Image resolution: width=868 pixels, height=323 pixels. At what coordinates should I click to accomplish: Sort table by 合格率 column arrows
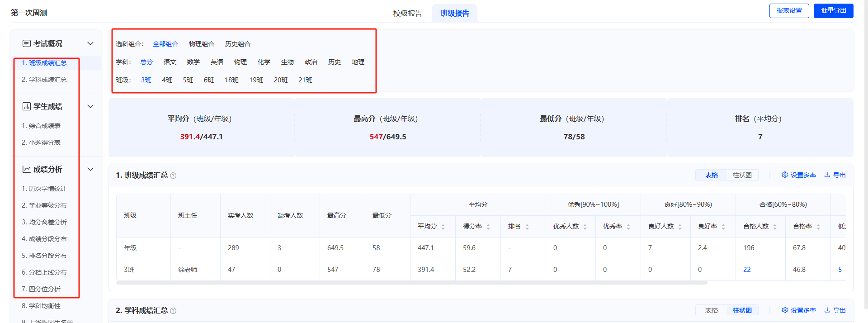click(818, 227)
